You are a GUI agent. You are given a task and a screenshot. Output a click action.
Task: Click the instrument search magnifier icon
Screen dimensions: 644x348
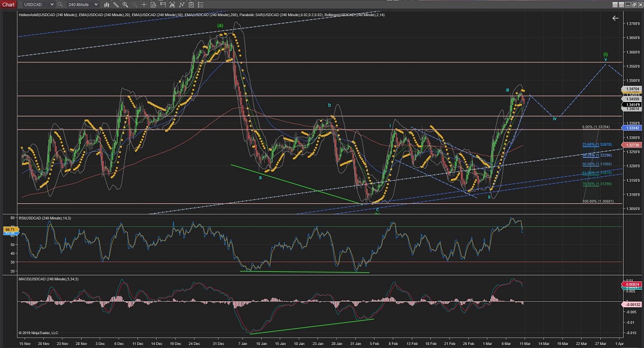pyautogui.click(x=60, y=5)
